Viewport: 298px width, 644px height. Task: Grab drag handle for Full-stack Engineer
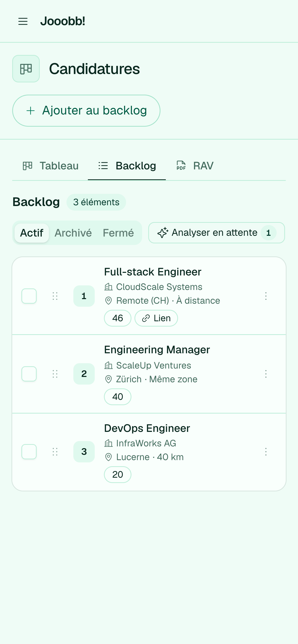[x=55, y=296]
